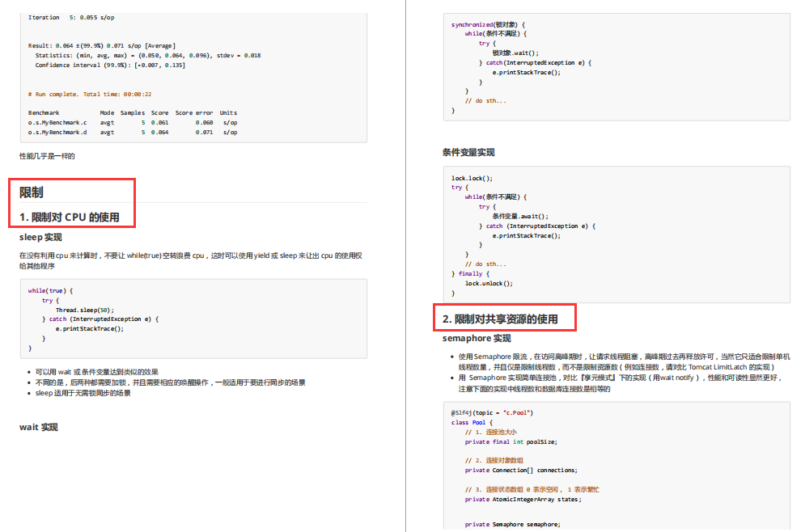Screen dimensions: 805x532
Task: Click the line "# Run complete. Total time: 00:00:22"
Action: coord(90,95)
